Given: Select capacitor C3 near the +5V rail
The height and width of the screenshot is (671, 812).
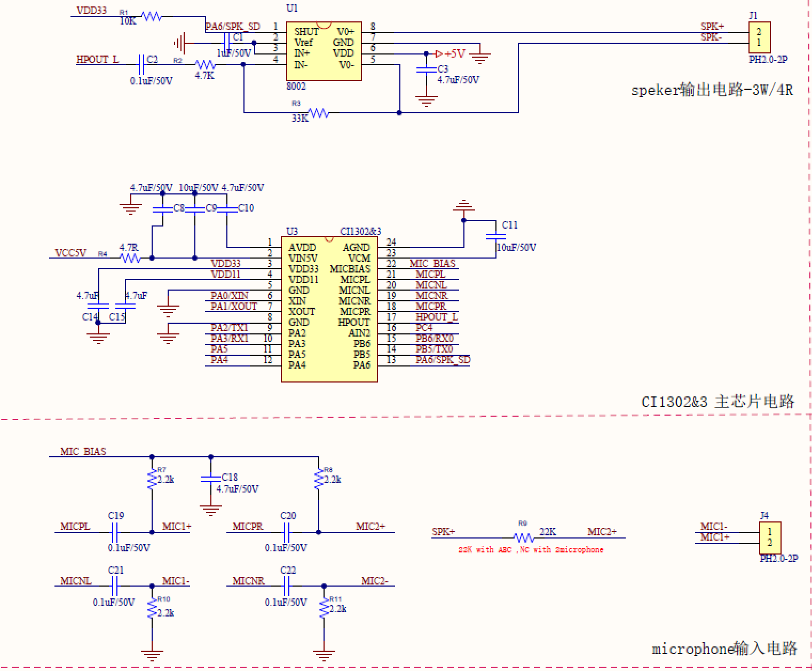Looking at the screenshot, I should tap(426, 70).
